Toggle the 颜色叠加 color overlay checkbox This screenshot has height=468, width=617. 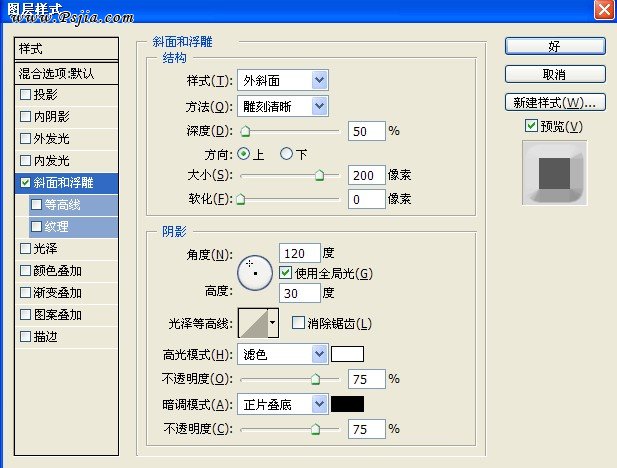tap(26, 271)
